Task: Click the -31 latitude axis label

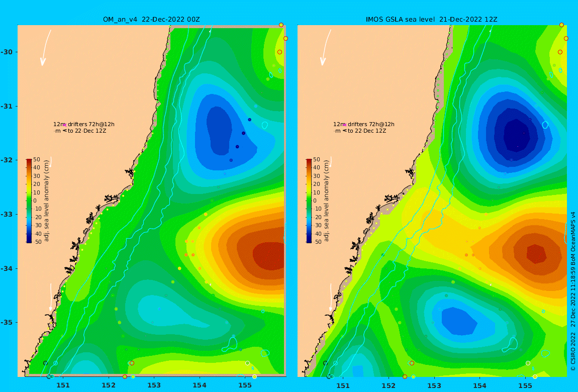Action: tap(7, 107)
